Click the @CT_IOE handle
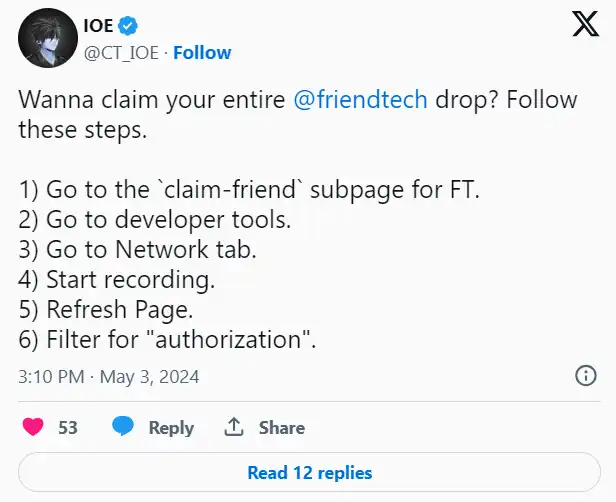616x502 pixels. click(121, 53)
